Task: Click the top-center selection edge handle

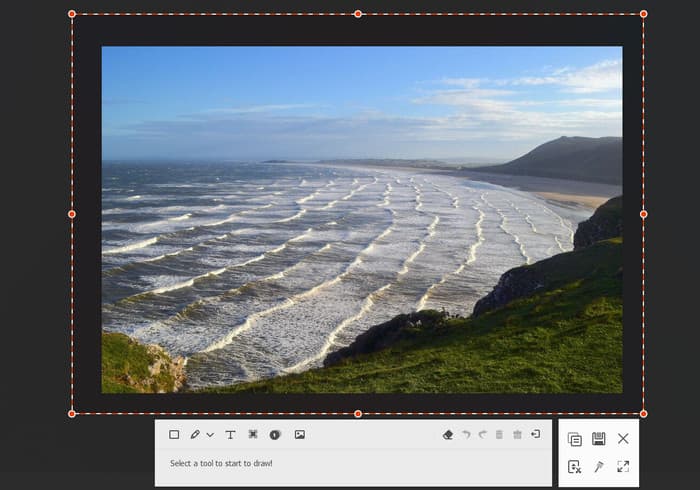Action: [x=358, y=14]
